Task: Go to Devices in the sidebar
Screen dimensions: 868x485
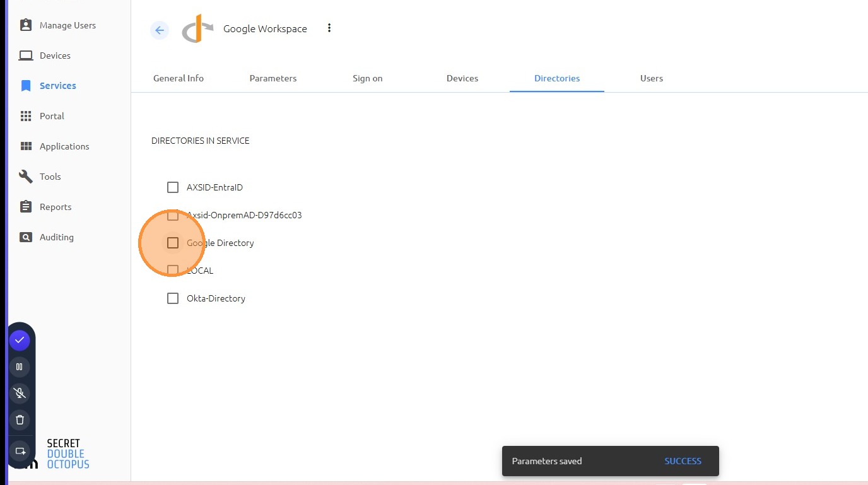Action: click(x=55, y=56)
